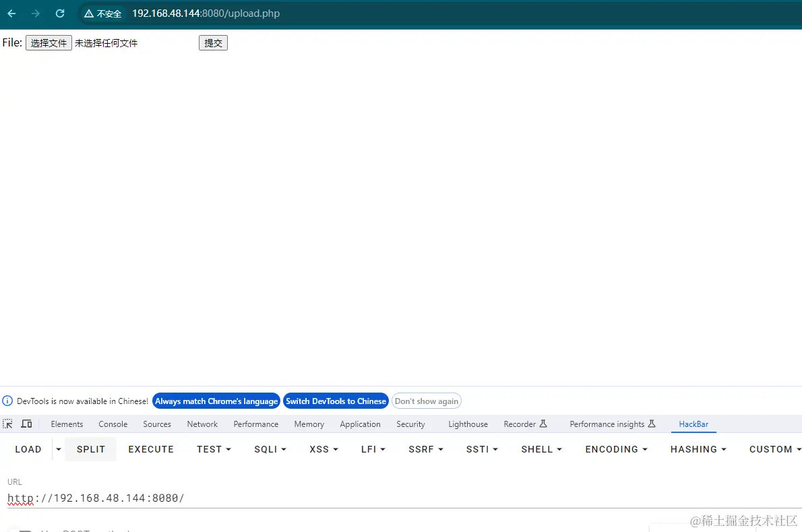
Task: Open the Memory tab
Action: click(x=309, y=424)
